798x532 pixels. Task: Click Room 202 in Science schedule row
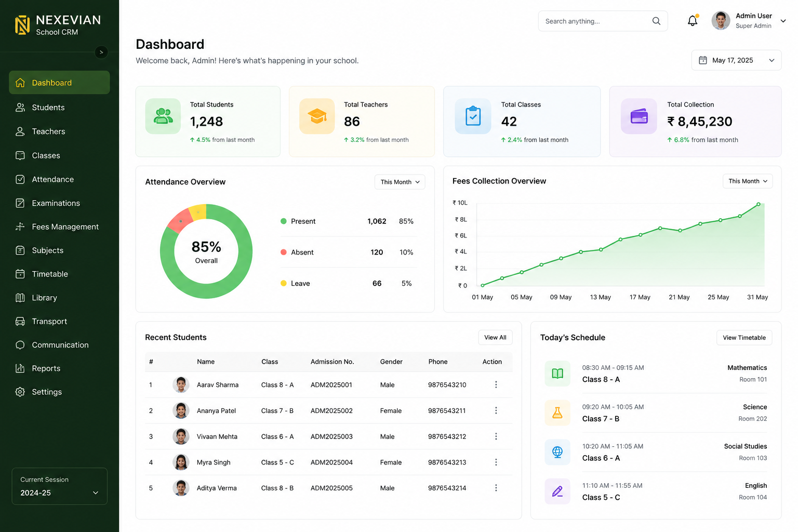(x=753, y=419)
